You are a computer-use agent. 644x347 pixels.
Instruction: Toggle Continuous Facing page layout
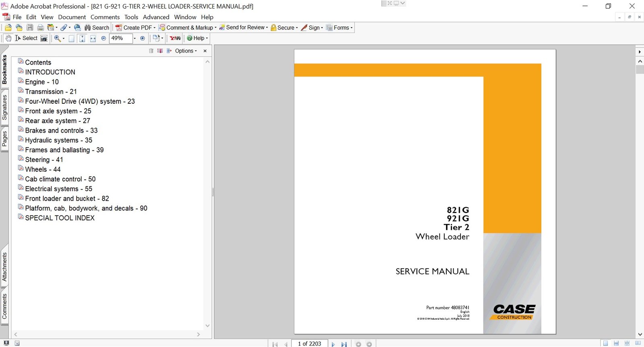tap(627, 343)
